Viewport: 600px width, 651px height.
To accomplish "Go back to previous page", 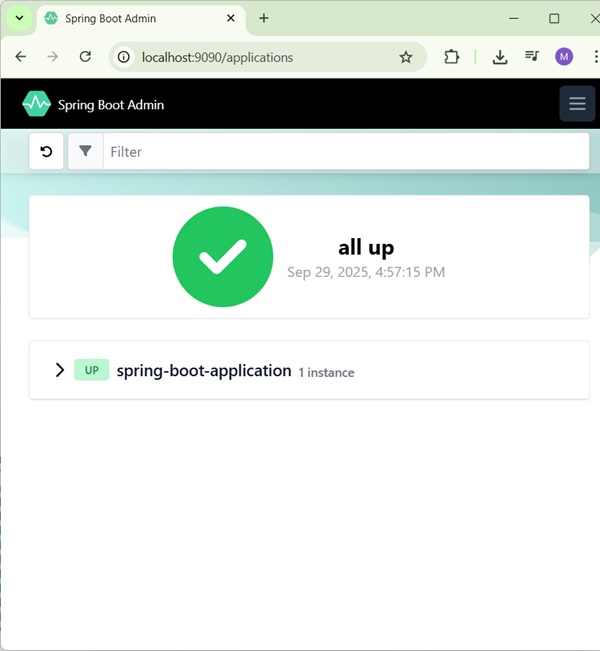I will pos(20,56).
